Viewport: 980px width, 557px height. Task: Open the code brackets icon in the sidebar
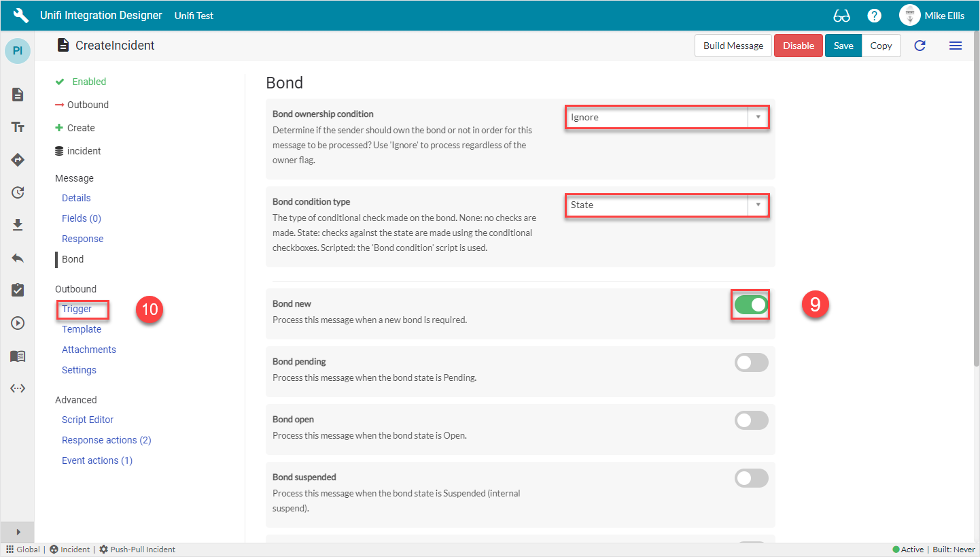(17, 388)
